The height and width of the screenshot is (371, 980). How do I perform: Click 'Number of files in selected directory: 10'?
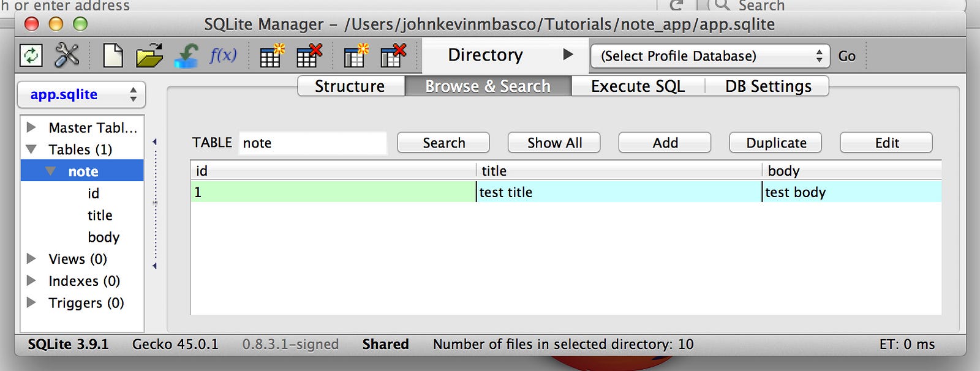pos(563,344)
